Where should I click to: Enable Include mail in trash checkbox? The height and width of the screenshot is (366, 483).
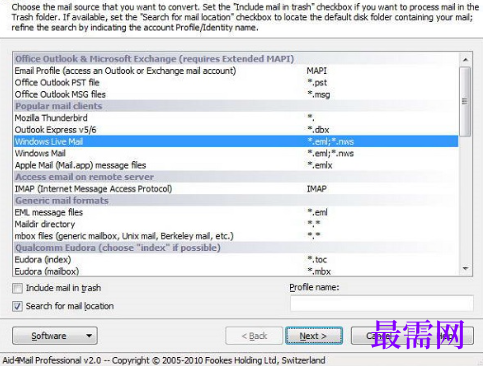(17, 288)
